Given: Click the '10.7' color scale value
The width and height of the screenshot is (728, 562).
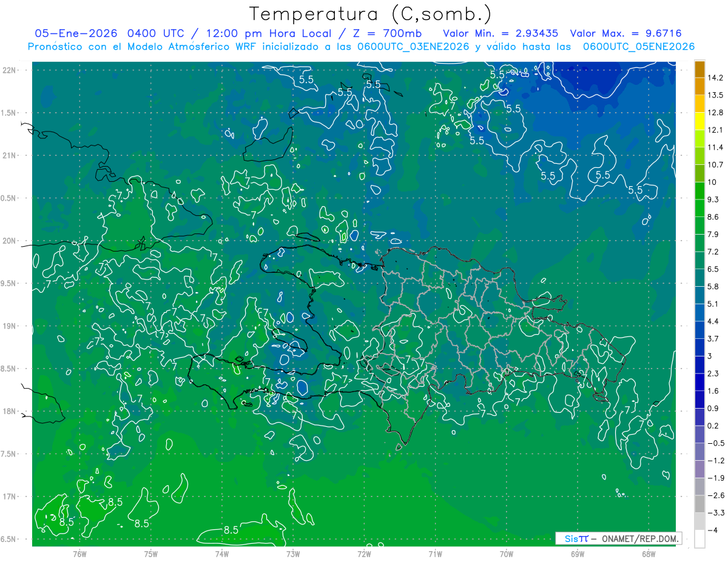Looking at the screenshot, I should (x=715, y=165).
